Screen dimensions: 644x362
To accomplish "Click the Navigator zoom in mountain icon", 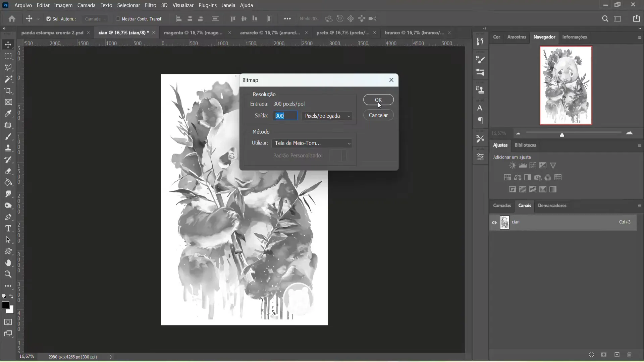I will tap(629, 133).
